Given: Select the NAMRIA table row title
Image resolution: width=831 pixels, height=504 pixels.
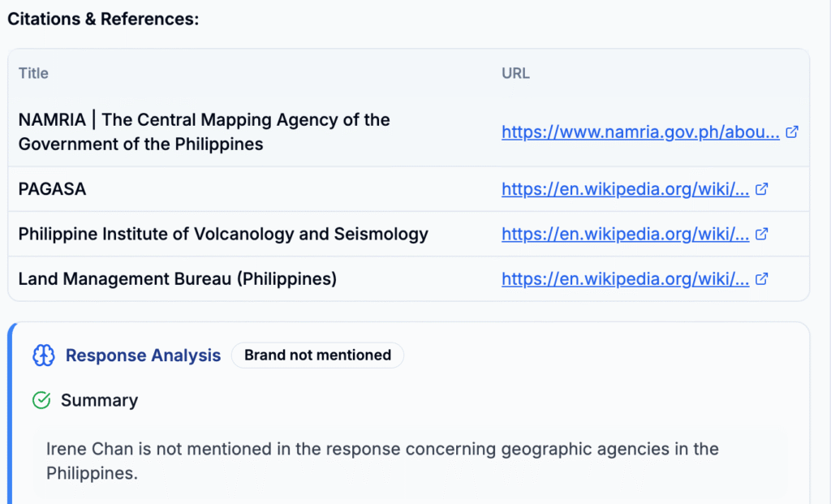Looking at the screenshot, I should pos(204,131).
